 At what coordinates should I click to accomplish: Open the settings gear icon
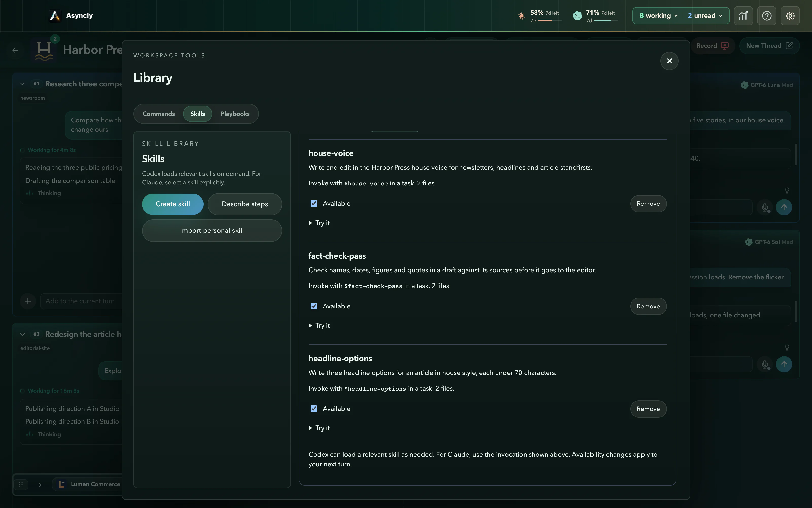pyautogui.click(x=790, y=16)
